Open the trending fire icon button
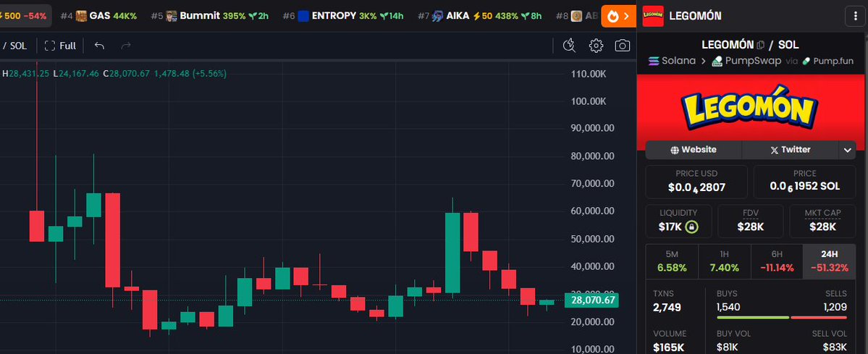868x354 pixels. click(618, 16)
